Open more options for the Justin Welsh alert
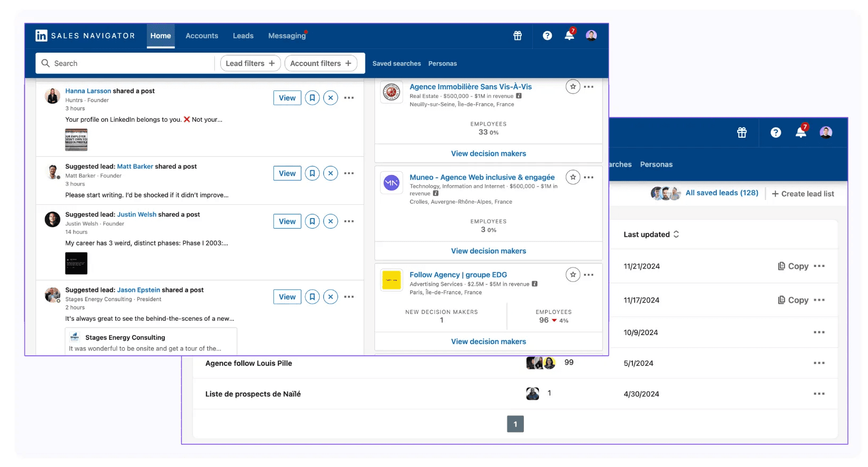The image size is (868, 467). point(349,221)
